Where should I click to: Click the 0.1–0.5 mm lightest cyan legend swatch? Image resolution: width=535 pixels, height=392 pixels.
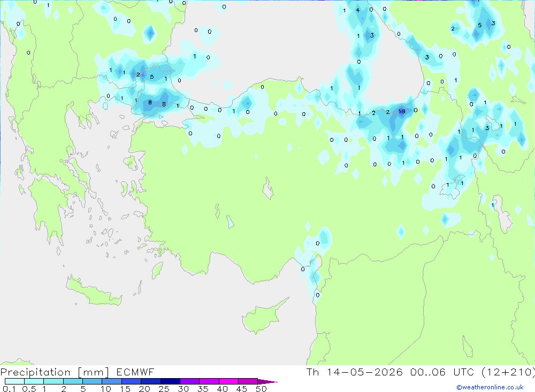click(14, 381)
